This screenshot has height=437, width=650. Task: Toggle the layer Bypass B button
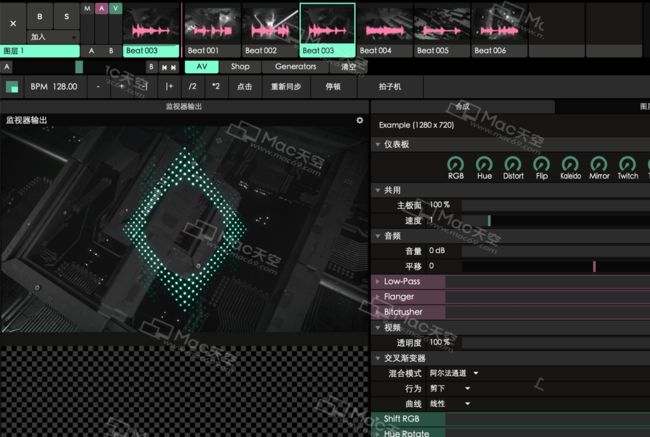pos(40,17)
